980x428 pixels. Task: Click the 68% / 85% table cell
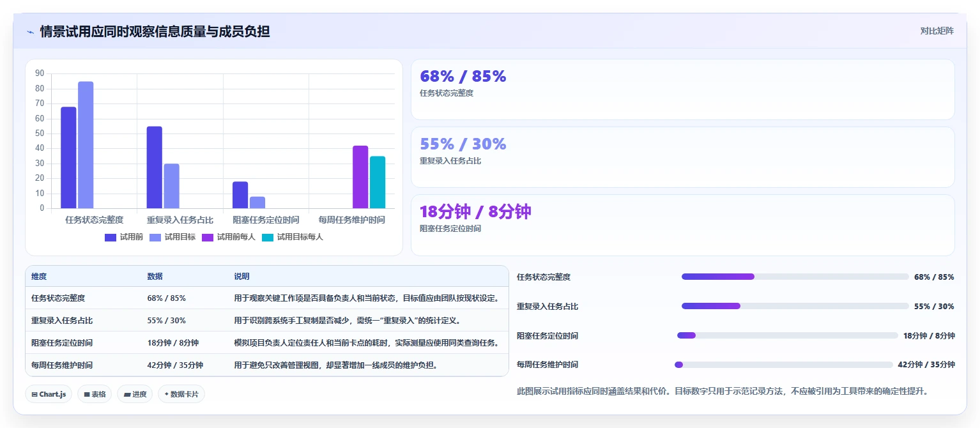pyautogui.click(x=167, y=298)
